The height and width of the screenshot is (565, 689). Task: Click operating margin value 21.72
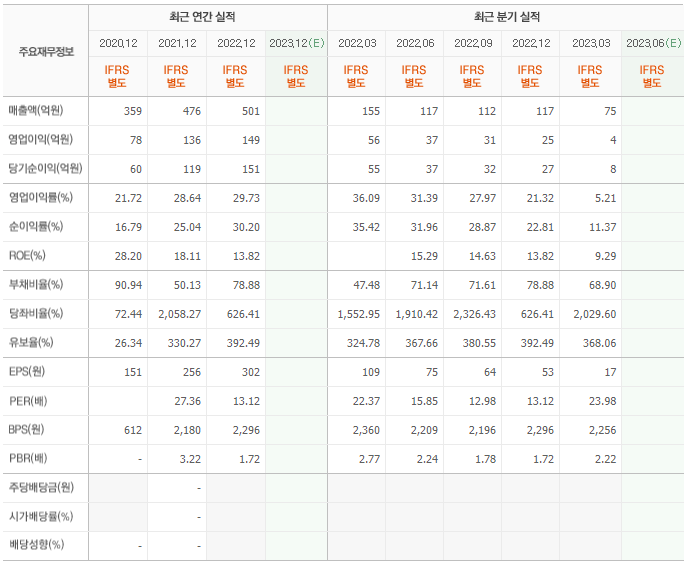(128, 198)
